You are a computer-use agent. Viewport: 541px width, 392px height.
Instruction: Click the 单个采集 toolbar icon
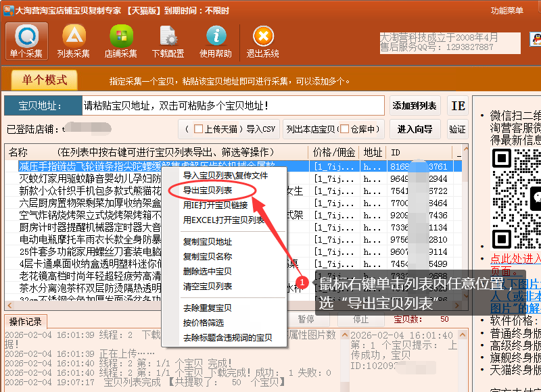pyautogui.click(x=26, y=41)
